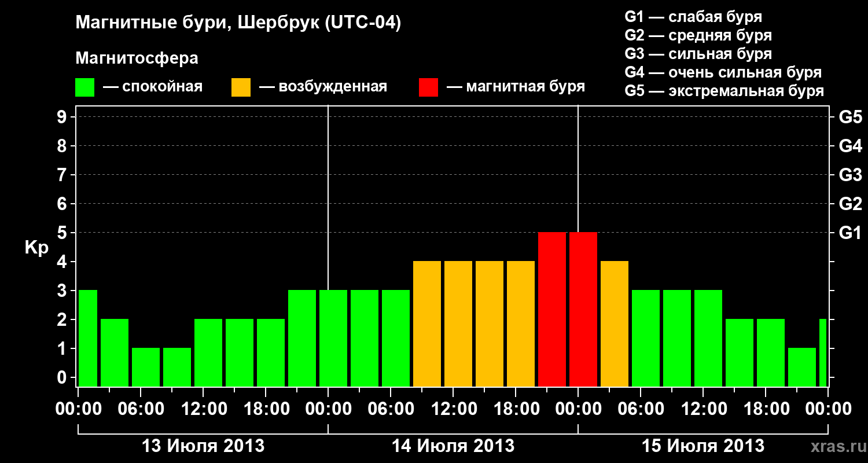Click the G2 label on right axis
This screenshot has width=868, height=463.
850,204
